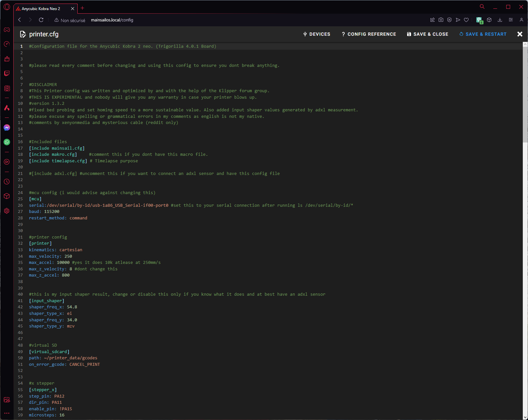Click the '[input_shaper]' section header

[47, 301]
